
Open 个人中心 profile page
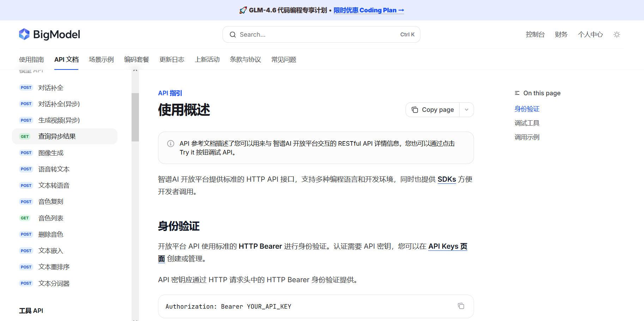(x=590, y=35)
